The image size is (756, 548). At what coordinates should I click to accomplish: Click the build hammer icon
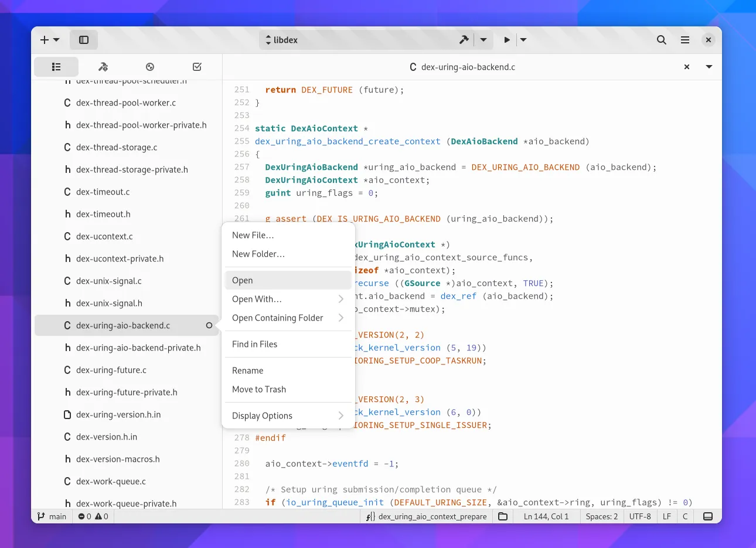pos(464,40)
